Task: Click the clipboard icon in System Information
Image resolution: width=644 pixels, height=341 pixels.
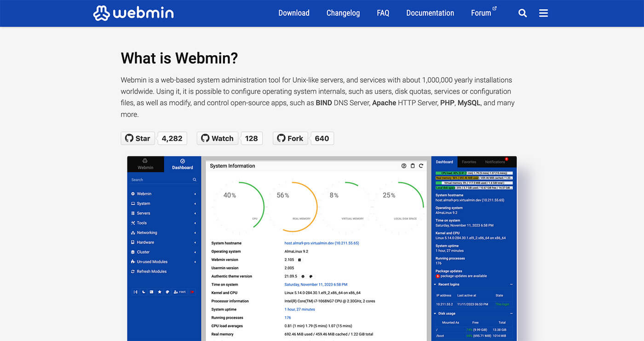Action: click(x=413, y=166)
